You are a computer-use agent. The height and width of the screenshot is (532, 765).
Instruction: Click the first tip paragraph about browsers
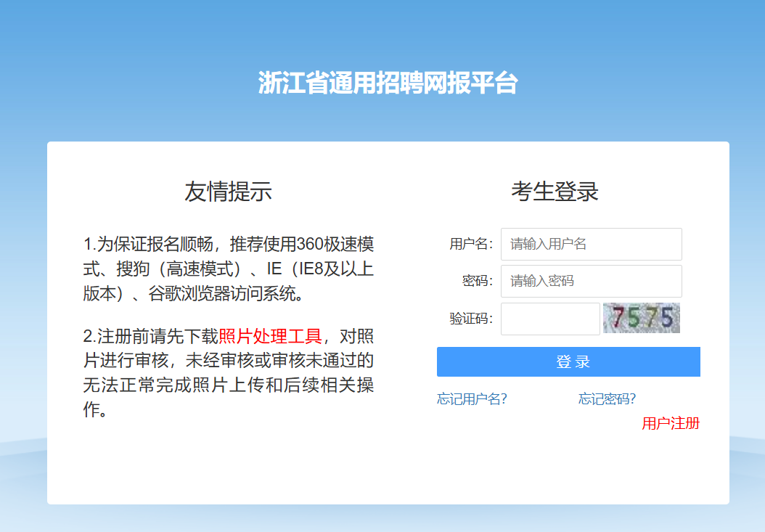(x=228, y=269)
